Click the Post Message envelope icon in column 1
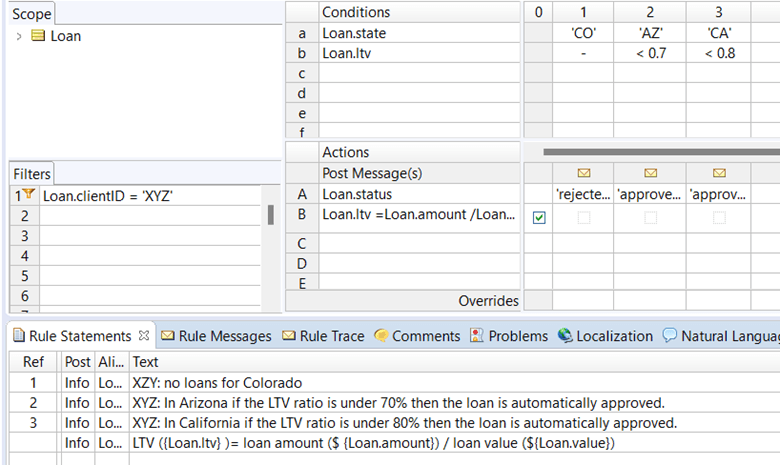Viewport: 780px width, 465px height. tap(583, 173)
